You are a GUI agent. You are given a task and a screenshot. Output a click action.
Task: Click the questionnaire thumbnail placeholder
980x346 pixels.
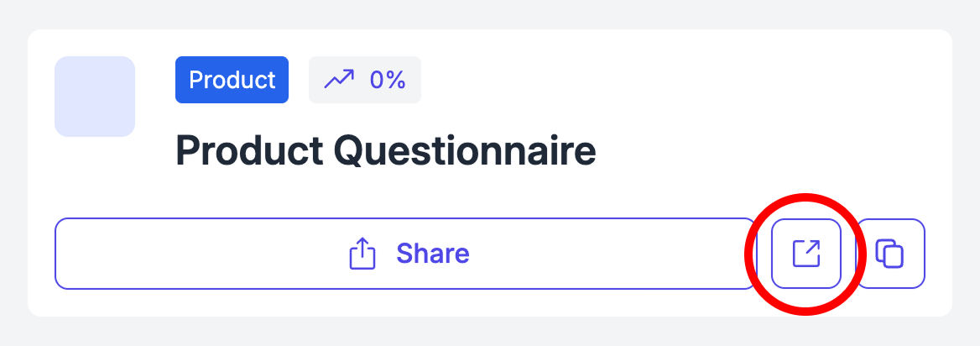click(95, 97)
